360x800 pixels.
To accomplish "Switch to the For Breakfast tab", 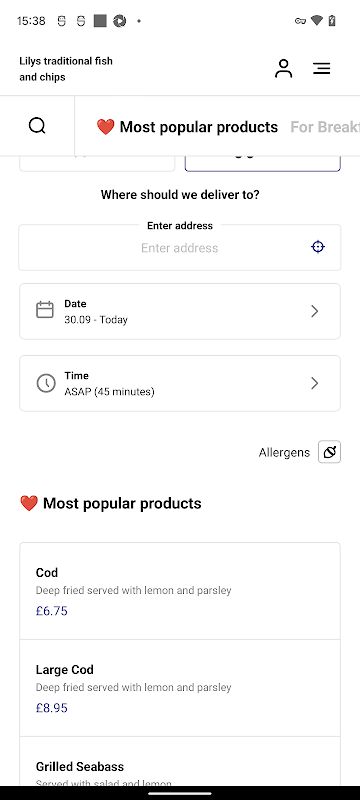I will [325, 127].
